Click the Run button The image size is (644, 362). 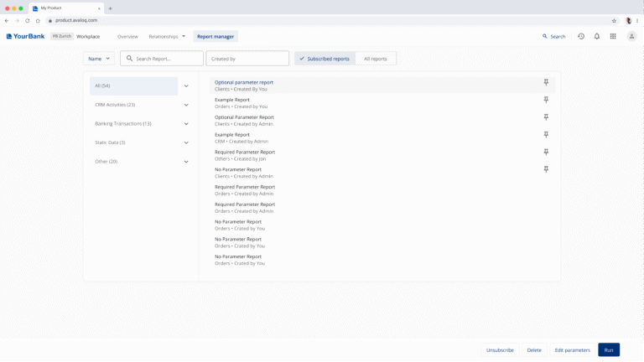point(609,350)
